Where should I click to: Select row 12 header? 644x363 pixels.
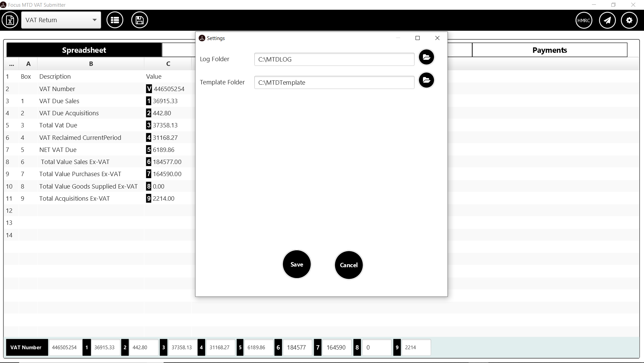(11, 210)
